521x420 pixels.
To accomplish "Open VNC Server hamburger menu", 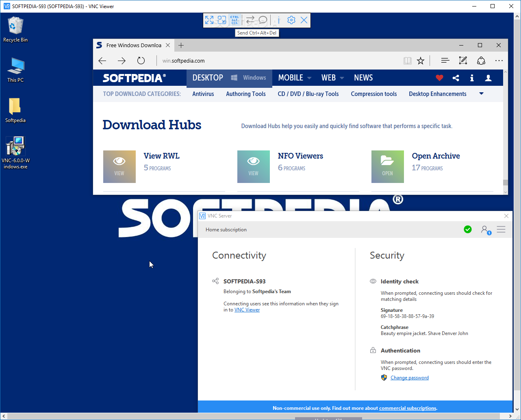I will click(x=501, y=229).
